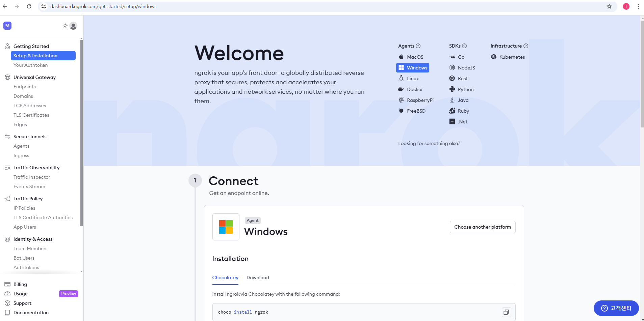Click the Traffic Policy icon
The width and height of the screenshot is (644, 321).
tap(7, 199)
